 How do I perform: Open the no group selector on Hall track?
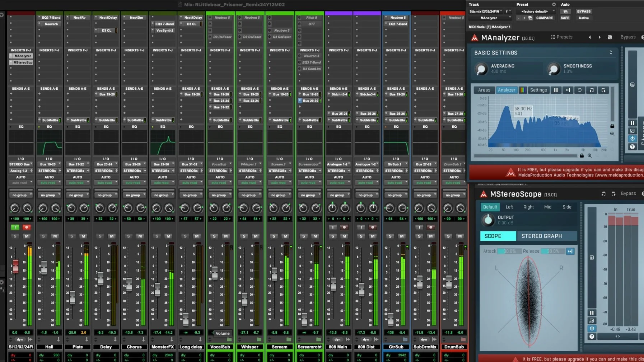coord(49,195)
